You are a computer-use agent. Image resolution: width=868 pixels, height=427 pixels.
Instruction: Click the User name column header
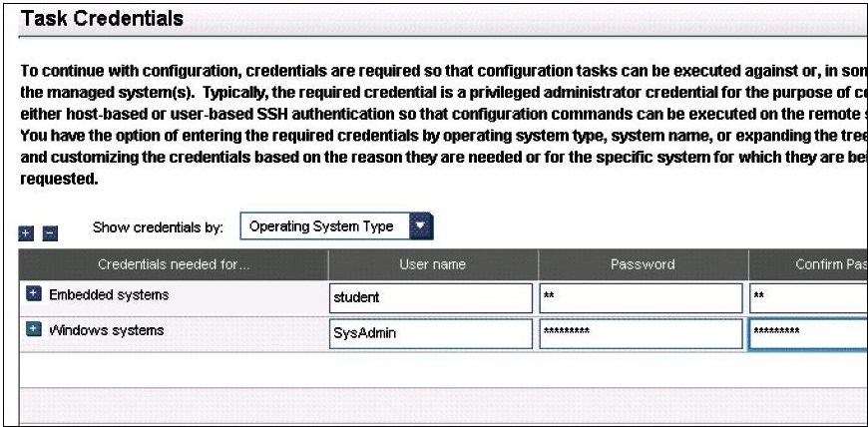(433, 264)
